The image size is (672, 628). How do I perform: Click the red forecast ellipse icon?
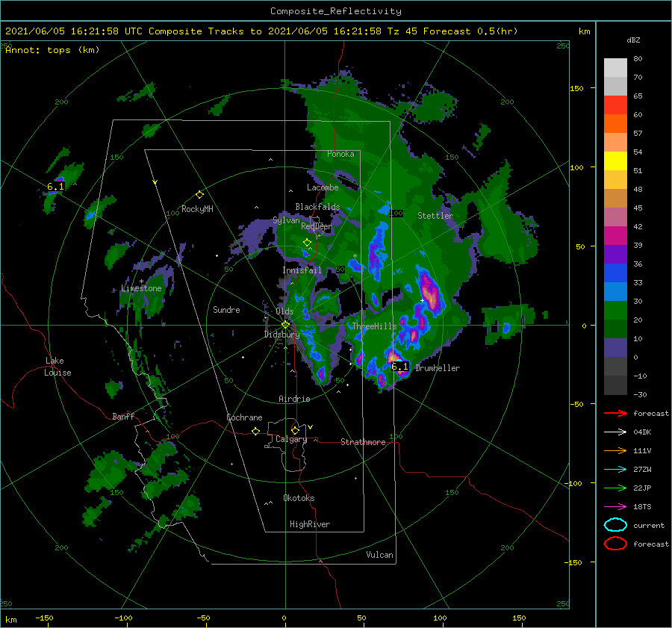click(615, 544)
